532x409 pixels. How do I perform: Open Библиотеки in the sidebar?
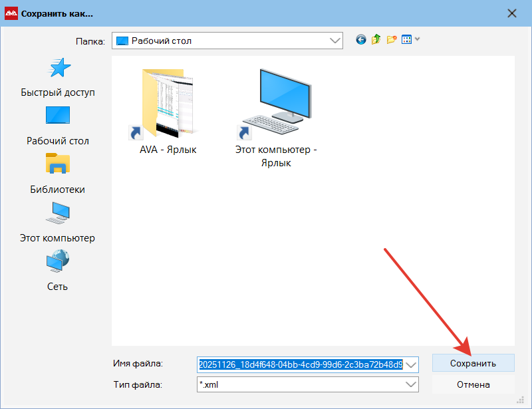click(58, 173)
